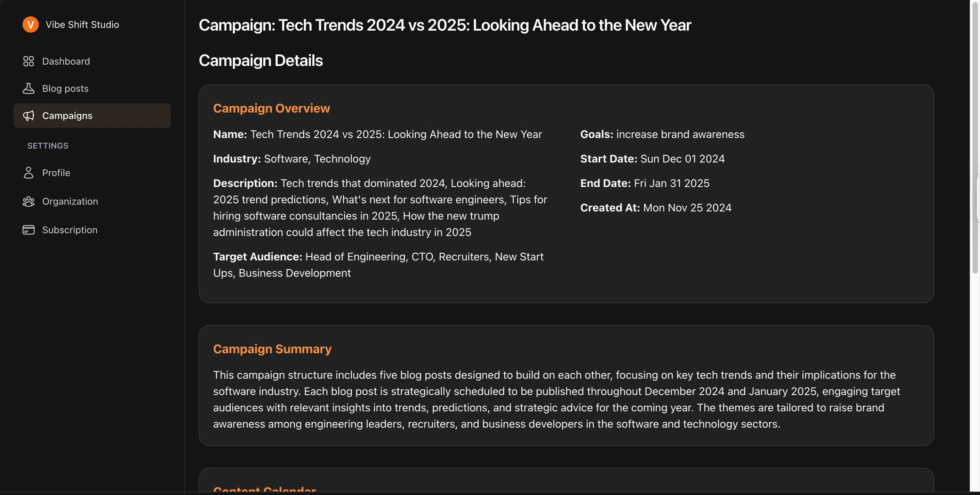This screenshot has width=980, height=495.
Task: Select the Campaigns sidebar entry
Action: [67, 116]
